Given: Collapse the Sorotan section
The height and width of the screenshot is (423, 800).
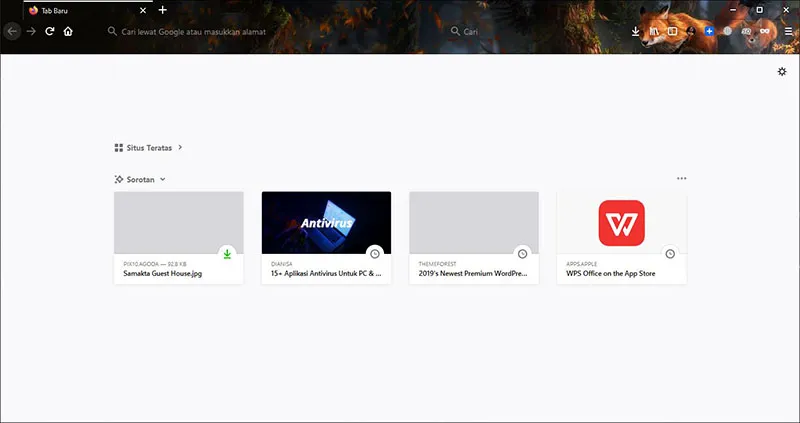Looking at the screenshot, I should pyautogui.click(x=162, y=179).
